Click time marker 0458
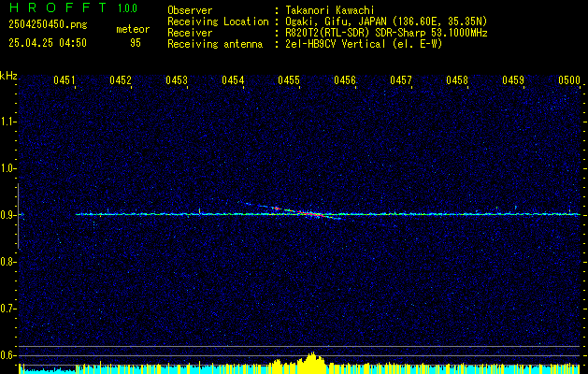 coord(457,80)
